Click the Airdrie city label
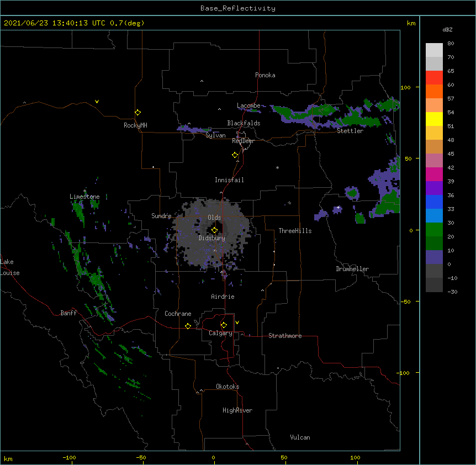The width and height of the screenshot is (476, 465). pyautogui.click(x=223, y=297)
